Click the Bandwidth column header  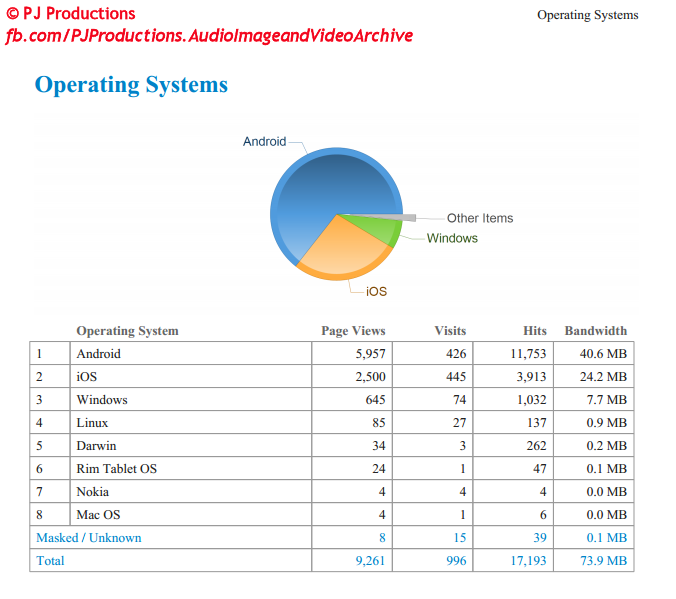pyautogui.click(x=595, y=331)
